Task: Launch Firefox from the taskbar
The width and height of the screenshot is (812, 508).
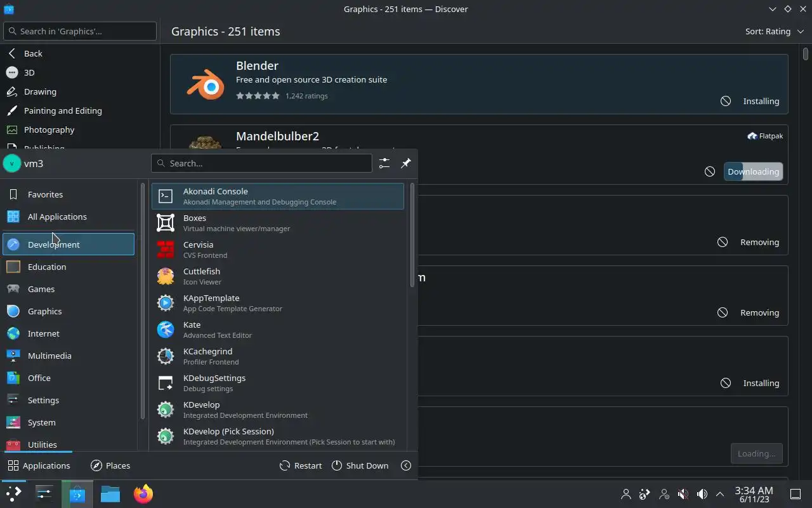Action: (143, 493)
